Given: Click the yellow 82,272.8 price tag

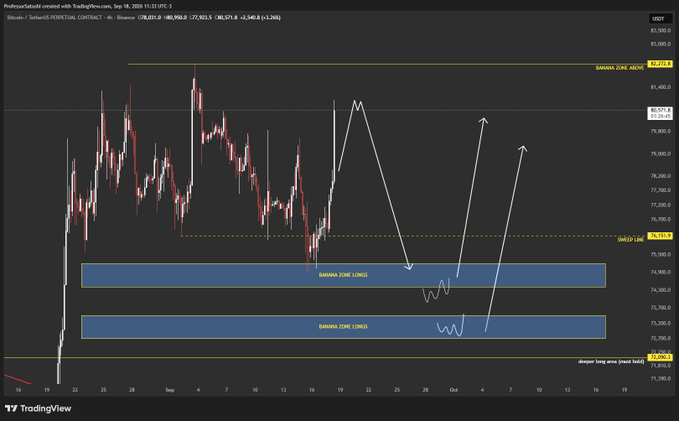Looking at the screenshot, I should [x=660, y=64].
